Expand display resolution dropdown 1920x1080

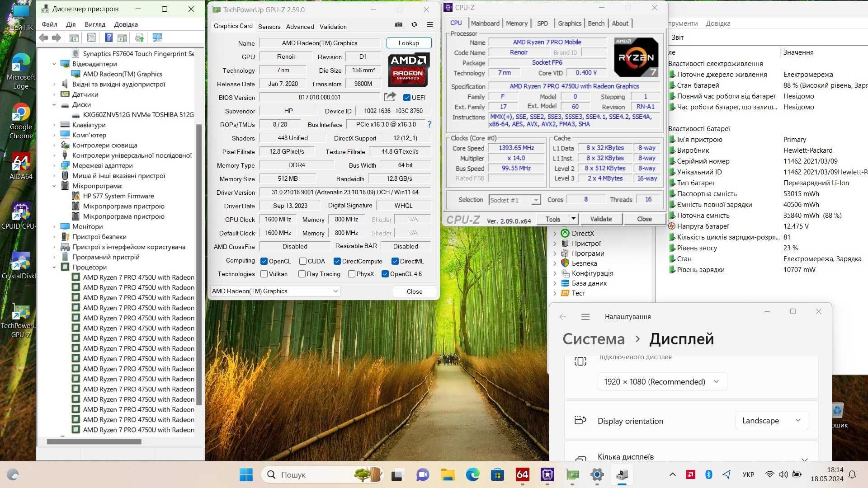(716, 381)
